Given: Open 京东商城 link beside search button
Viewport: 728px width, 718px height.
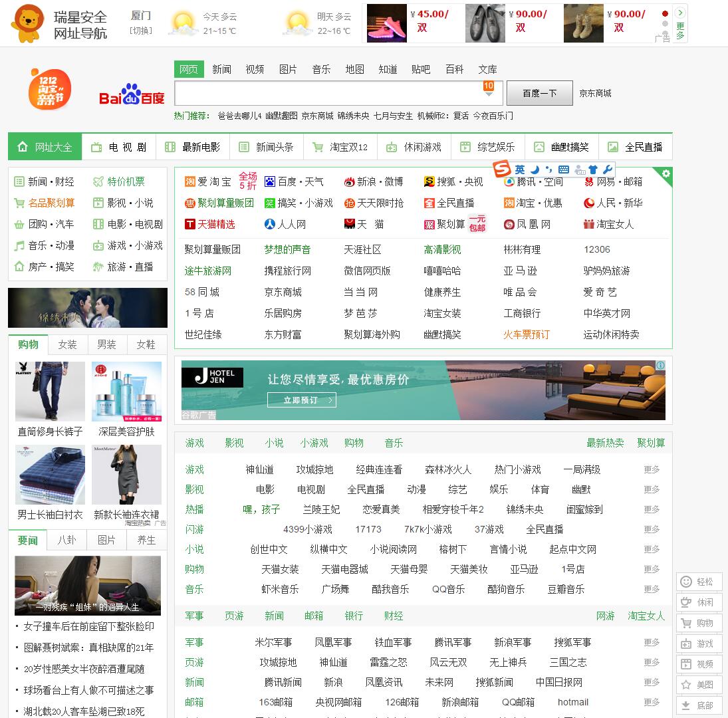Looking at the screenshot, I should tap(595, 93).
